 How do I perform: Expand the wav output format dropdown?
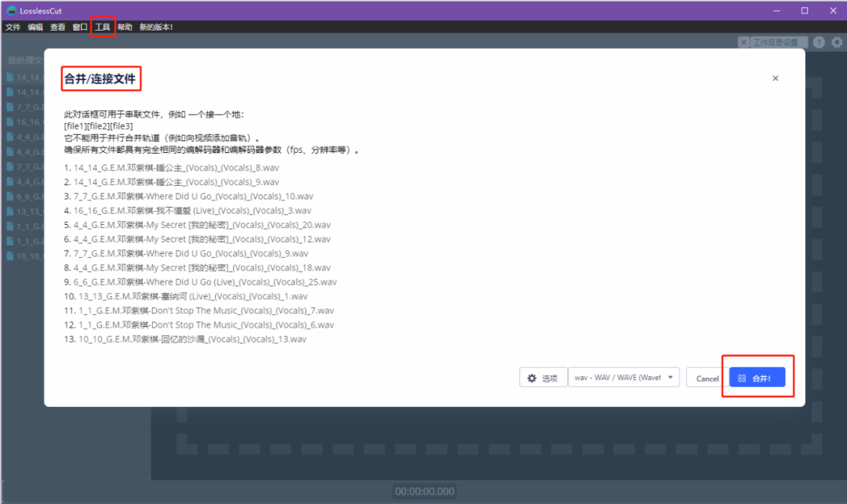point(623,377)
